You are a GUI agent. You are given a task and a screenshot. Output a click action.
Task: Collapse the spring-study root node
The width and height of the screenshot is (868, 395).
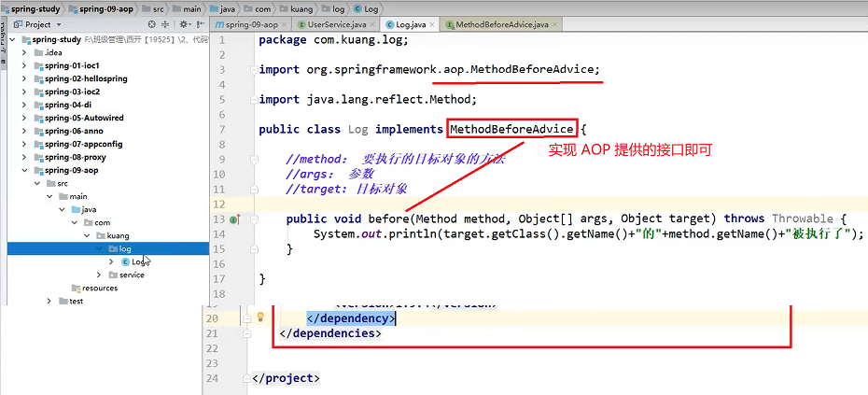pos(11,39)
